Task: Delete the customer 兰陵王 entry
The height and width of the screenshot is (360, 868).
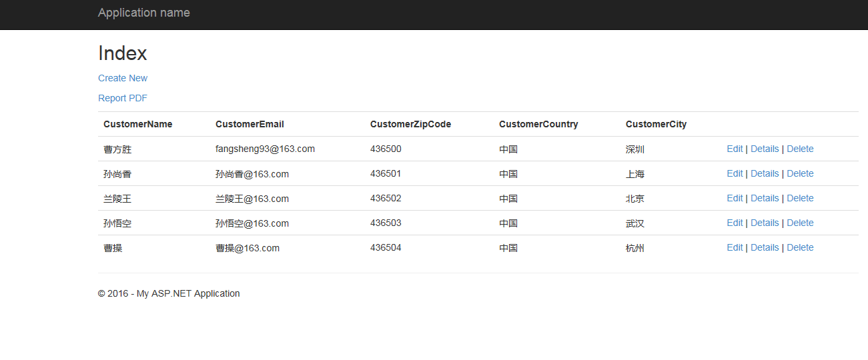Action: [800, 198]
